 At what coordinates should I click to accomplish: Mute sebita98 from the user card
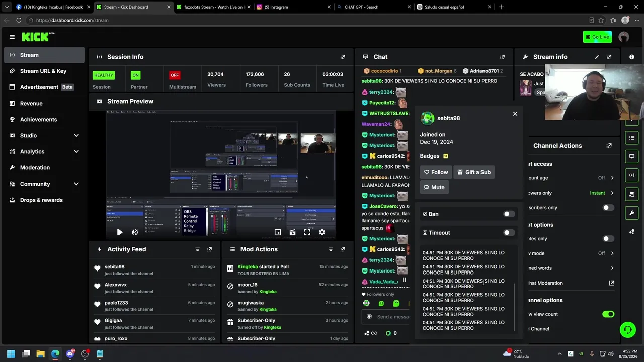[434, 187]
